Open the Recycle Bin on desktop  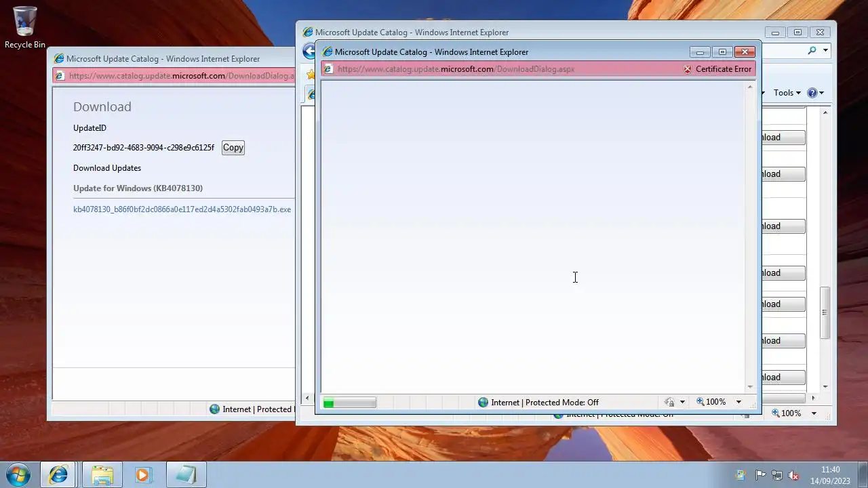(25, 27)
